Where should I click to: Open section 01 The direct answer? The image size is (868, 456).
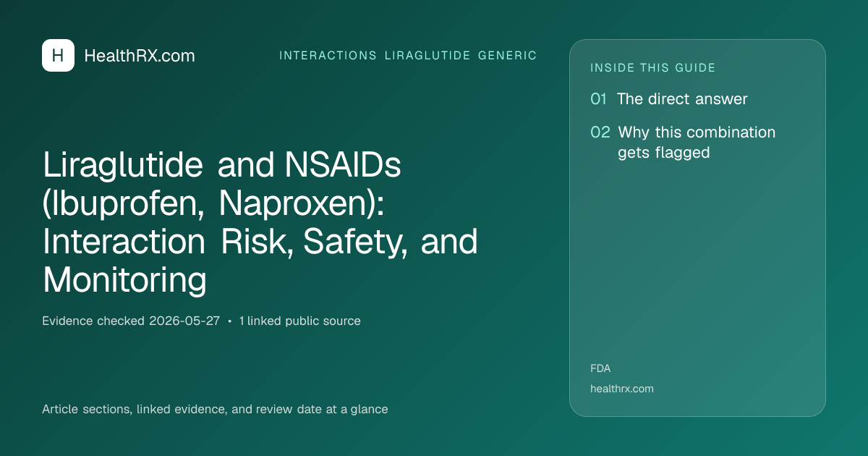[669, 99]
